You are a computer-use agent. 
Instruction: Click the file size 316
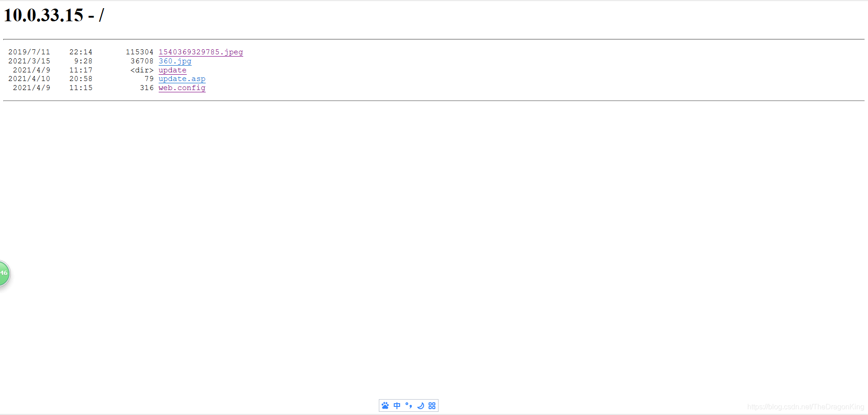tap(147, 88)
